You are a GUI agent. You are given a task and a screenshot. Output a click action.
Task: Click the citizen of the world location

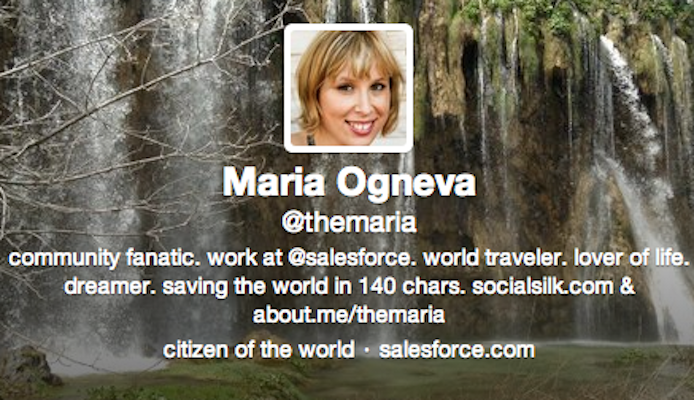259,350
